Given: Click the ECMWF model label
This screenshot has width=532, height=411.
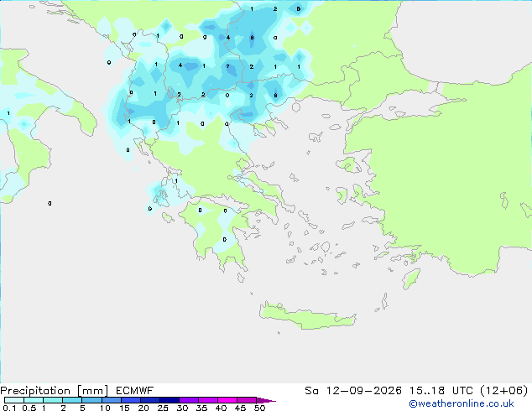Looking at the screenshot, I should [x=135, y=391].
